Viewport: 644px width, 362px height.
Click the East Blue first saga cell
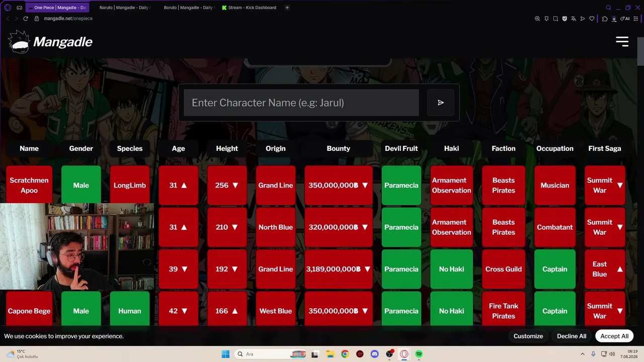coord(605,269)
